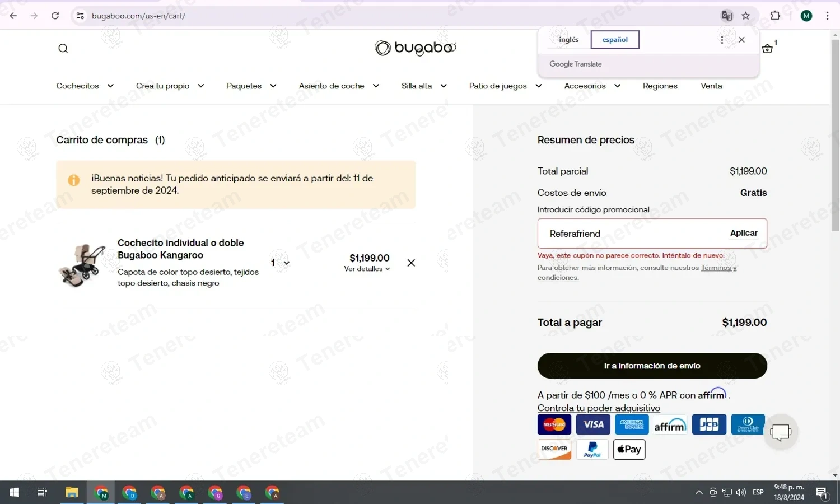840x504 pixels.
Task: Go to the Venta menu item
Action: (x=711, y=86)
